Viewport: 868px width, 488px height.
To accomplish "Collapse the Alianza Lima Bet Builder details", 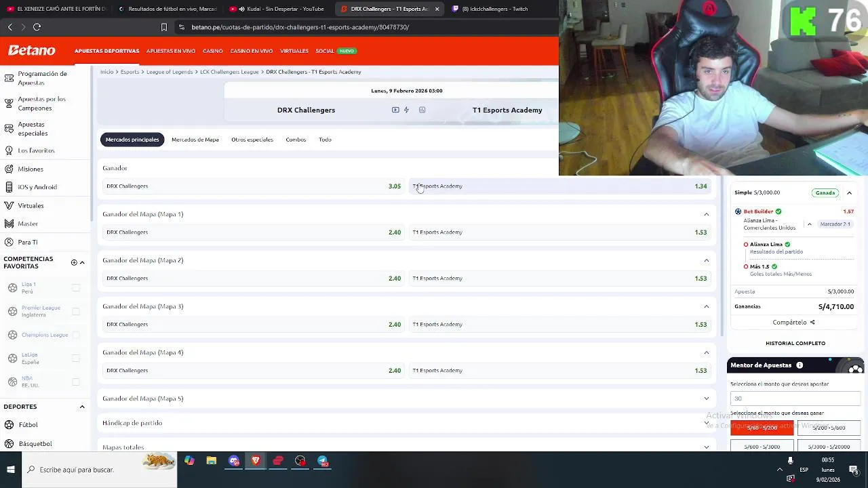I will (x=809, y=224).
